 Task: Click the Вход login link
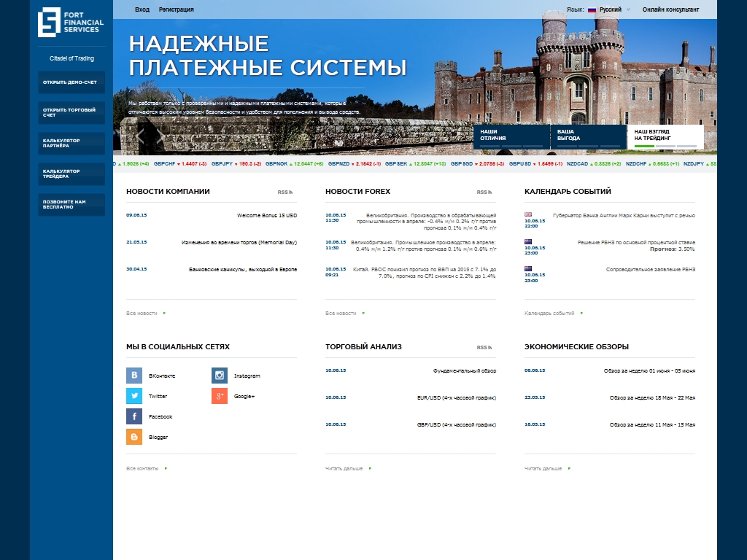click(142, 9)
